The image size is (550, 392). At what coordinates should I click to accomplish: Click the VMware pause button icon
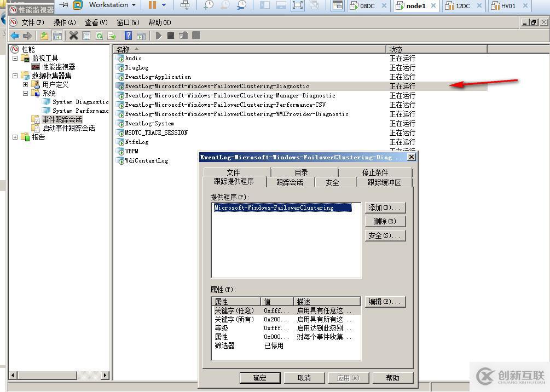pyautogui.click(x=152, y=5)
